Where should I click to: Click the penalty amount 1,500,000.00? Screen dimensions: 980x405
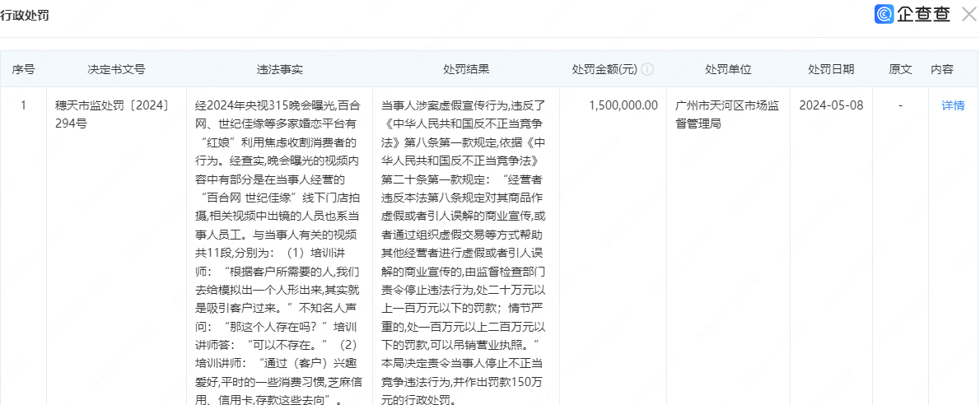(x=623, y=105)
